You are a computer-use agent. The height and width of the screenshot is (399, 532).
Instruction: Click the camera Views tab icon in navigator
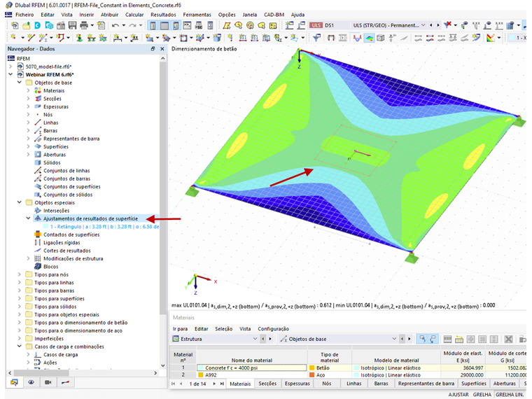(x=48, y=382)
